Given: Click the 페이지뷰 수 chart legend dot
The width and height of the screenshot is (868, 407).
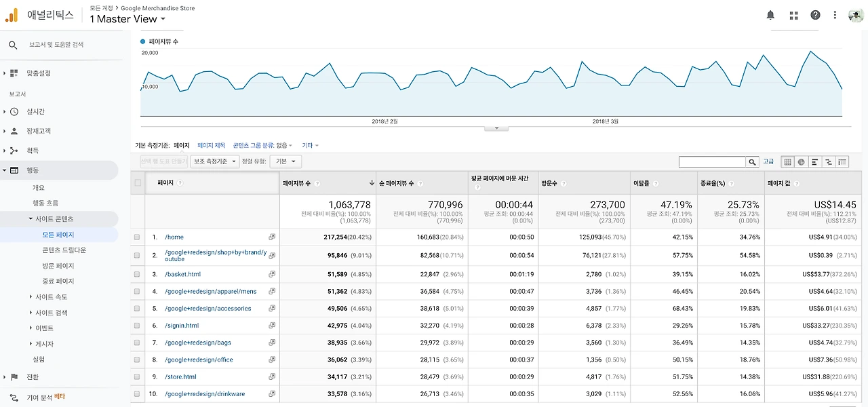Looking at the screenshot, I should click(x=143, y=42).
